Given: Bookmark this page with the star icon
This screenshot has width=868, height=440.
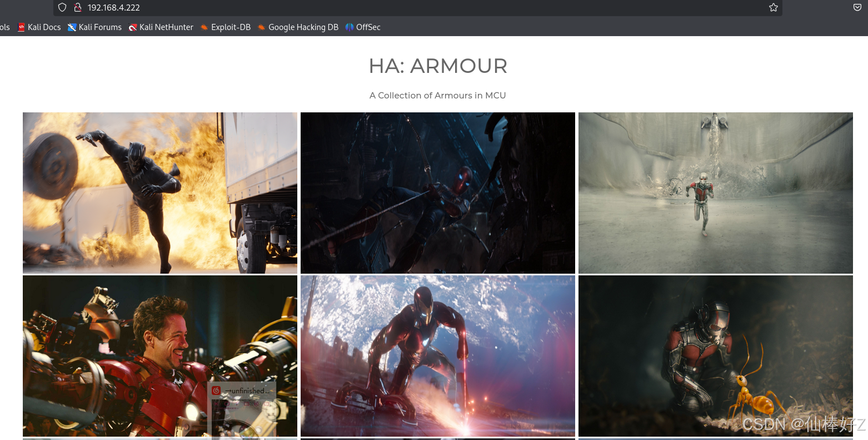Looking at the screenshot, I should [773, 7].
